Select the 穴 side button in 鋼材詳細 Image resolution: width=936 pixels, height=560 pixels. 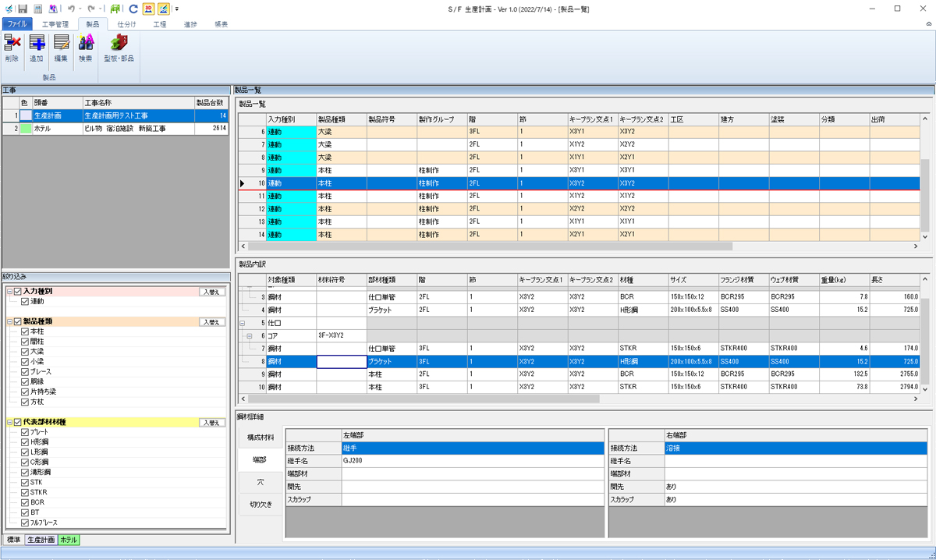[261, 482]
